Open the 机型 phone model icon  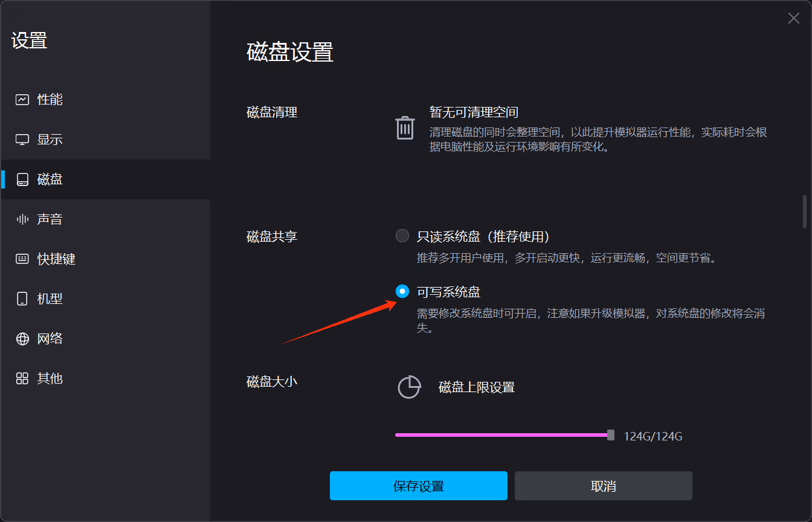[22, 299]
